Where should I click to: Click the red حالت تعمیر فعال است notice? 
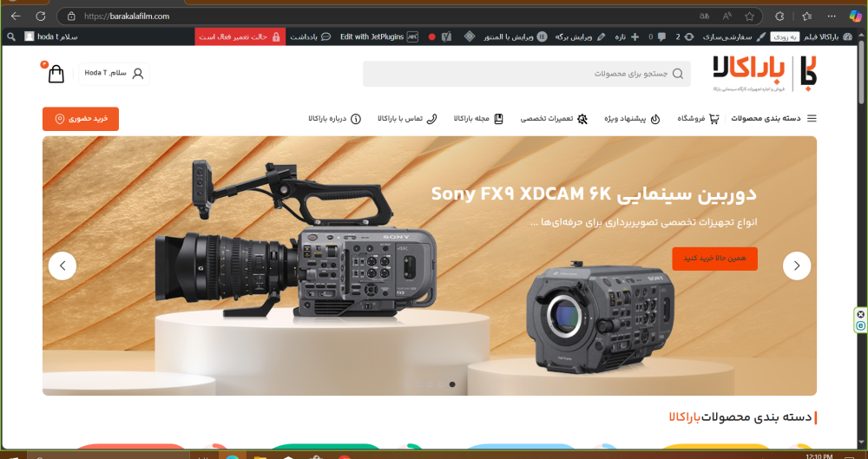click(x=240, y=36)
